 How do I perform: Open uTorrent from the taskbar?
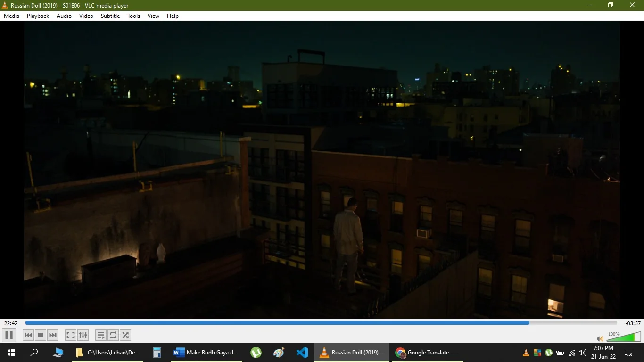pyautogui.click(x=256, y=353)
